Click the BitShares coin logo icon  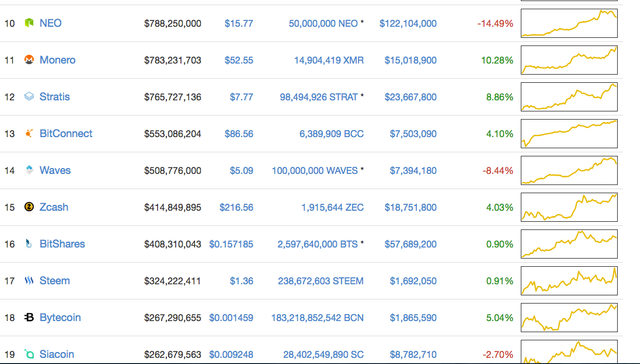(29, 244)
